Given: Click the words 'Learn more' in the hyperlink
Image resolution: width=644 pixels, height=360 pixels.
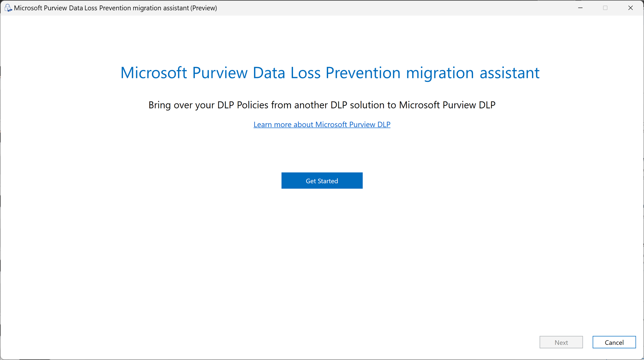Looking at the screenshot, I should tap(272, 124).
